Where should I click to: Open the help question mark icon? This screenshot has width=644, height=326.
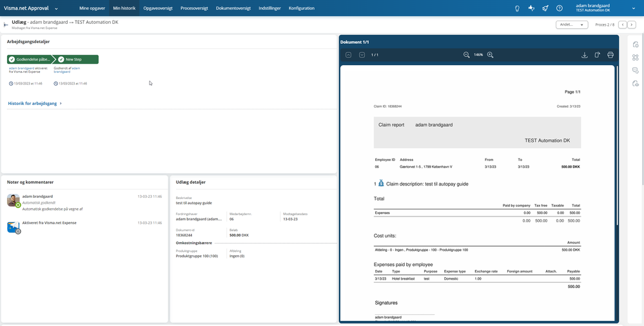point(559,8)
